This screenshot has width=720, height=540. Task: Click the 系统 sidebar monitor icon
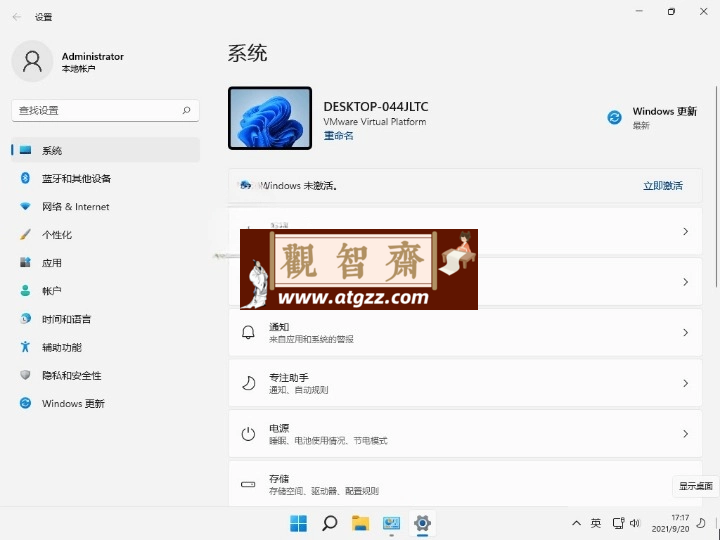(26, 150)
